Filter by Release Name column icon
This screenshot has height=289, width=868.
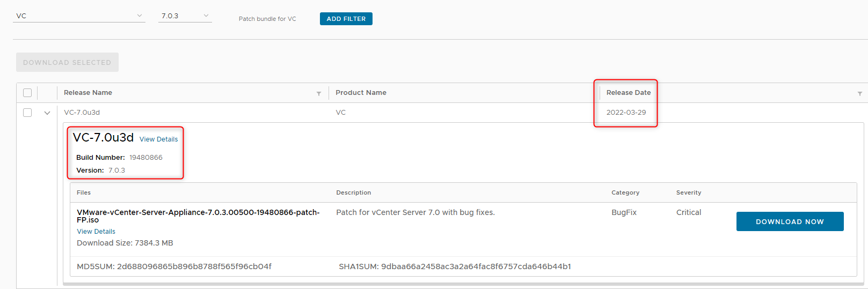coord(319,93)
